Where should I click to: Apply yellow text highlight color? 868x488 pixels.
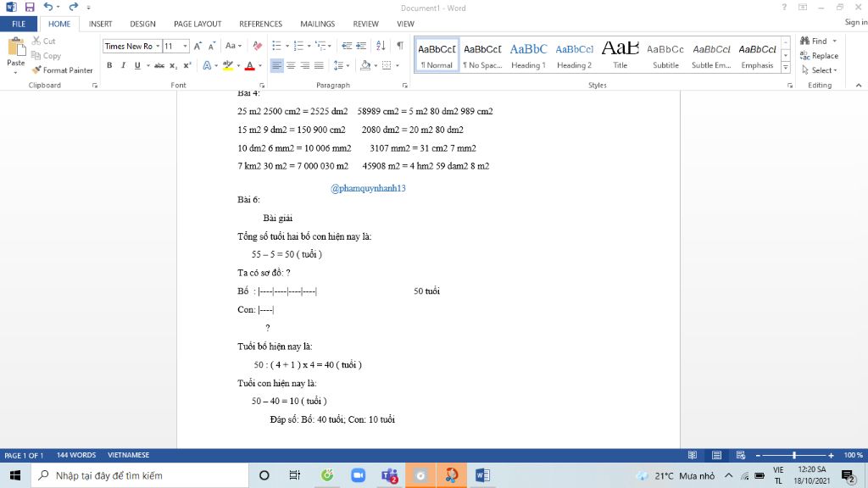[x=227, y=65]
